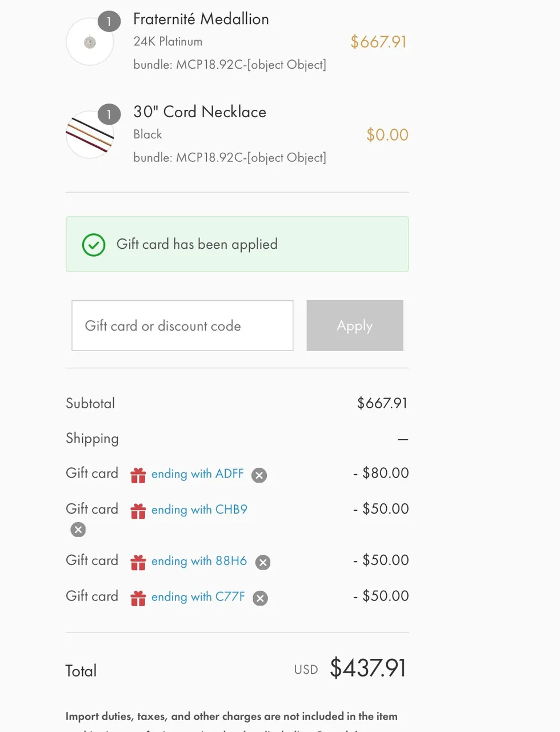560x732 pixels.
Task: Remove gift card ending with 88H6
Action: coord(263,562)
